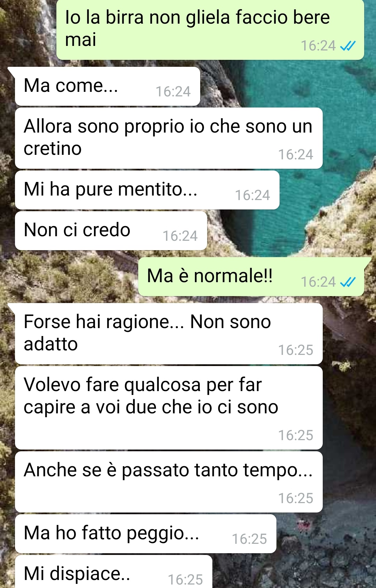Select the 'Ma come...' message bubble
The height and width of the screenshot is (588, 376).
click(x=108, y=86)
